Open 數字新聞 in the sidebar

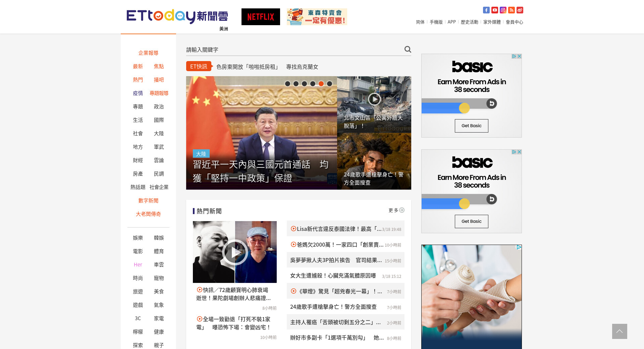click(x=148, y=201)
